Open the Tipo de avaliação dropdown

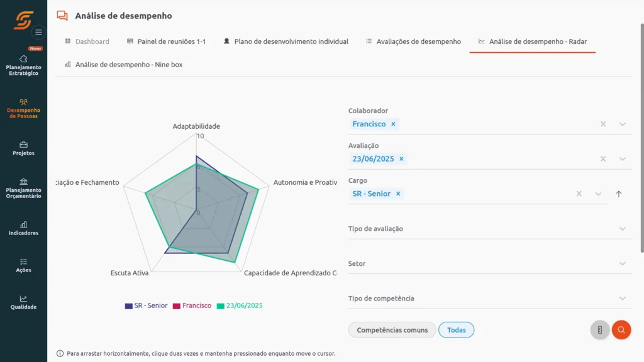[x=490, y=229]
